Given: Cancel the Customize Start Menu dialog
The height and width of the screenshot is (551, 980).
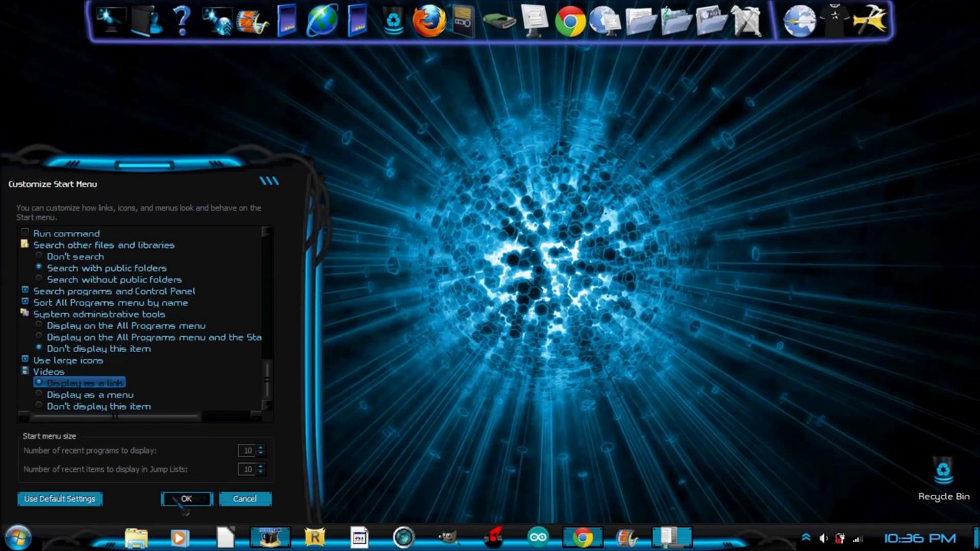Looking at the screenshot, I should point(245,499).
